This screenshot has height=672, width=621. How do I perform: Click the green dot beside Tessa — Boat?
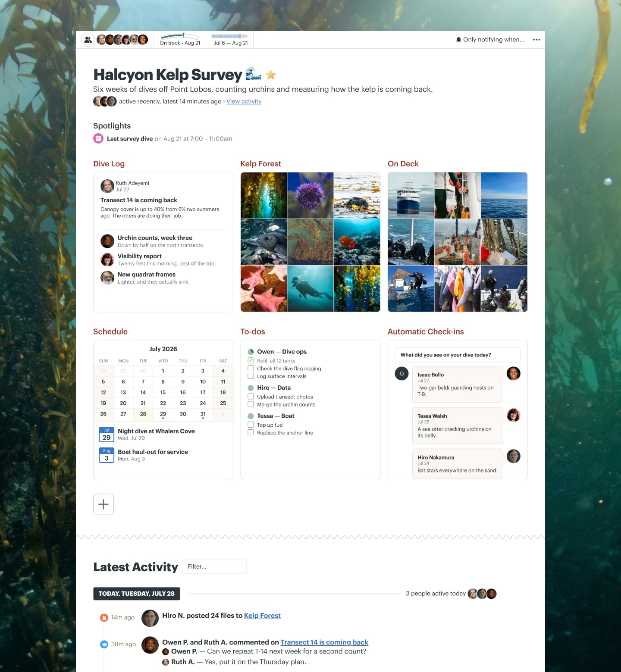[251, 416]
